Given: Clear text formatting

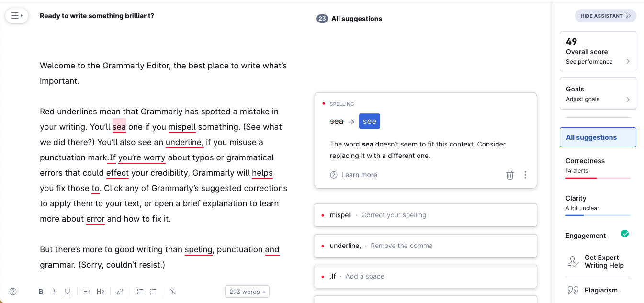Looking at the screenshot, I should [x=173, y=292].
